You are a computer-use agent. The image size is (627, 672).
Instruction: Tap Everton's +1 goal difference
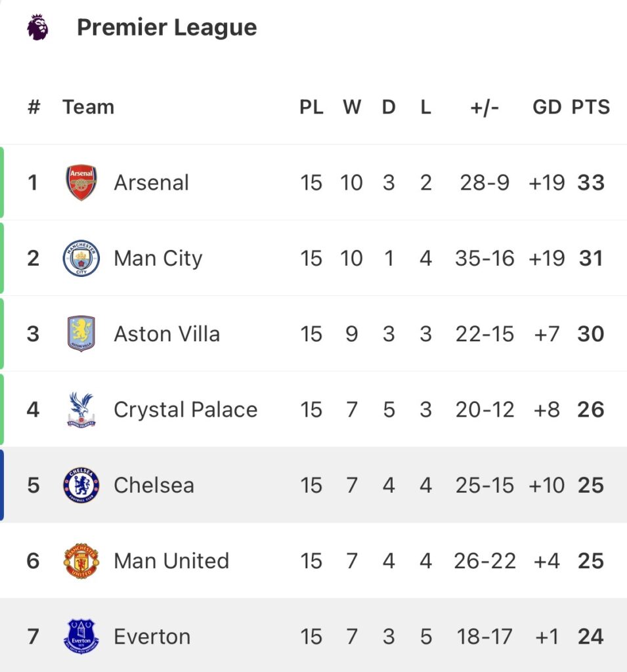pyautogui.click(x=547, y=637)
